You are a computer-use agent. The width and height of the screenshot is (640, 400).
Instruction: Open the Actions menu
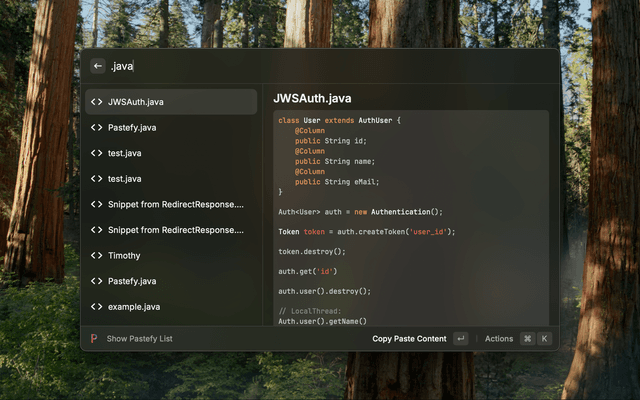pos(499,339)
